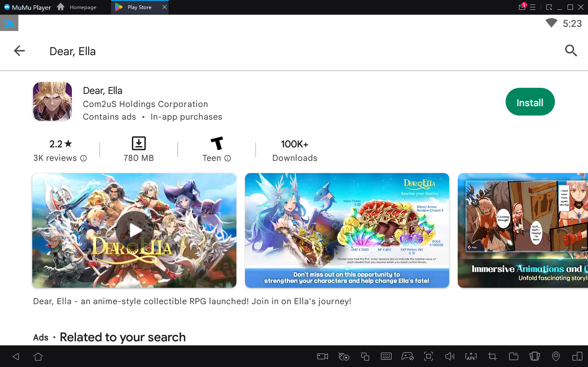
Task: Open the gamepad settings icon
Action: (408, 356)
